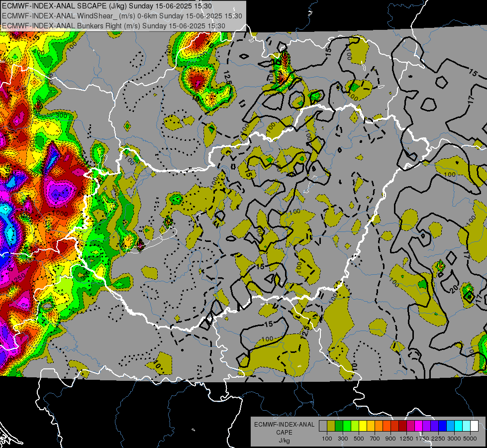This screenshot has height=448, width=487.
Task: Click the legend unit label 'J/kg'
Action: click(x=284, y=441)
